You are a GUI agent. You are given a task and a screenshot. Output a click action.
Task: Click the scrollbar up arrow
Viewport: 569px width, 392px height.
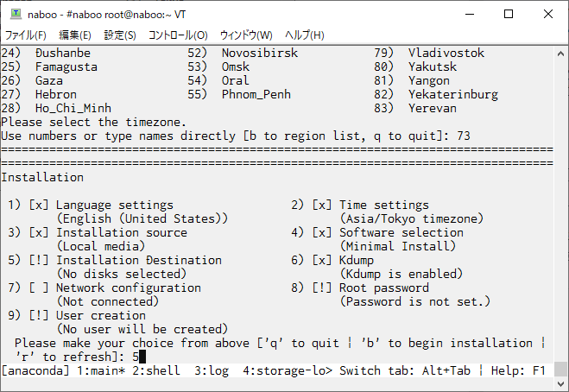tap(560, 54)
